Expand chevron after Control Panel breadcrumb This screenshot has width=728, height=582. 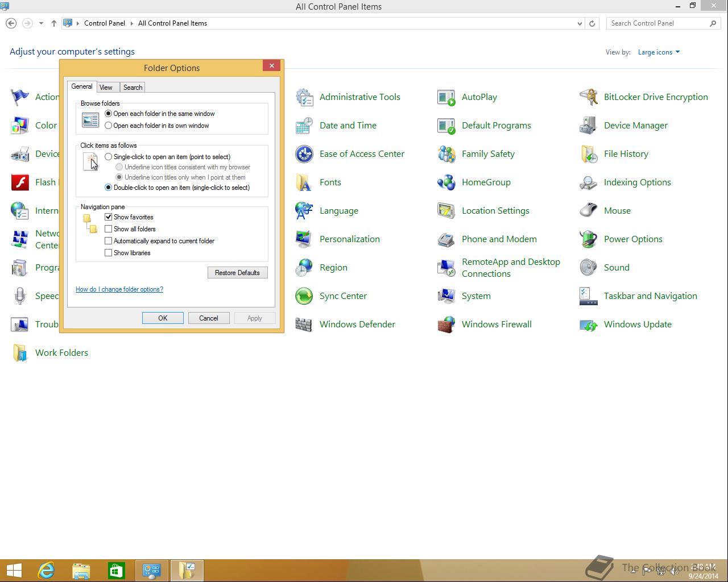tap(131, 23)
